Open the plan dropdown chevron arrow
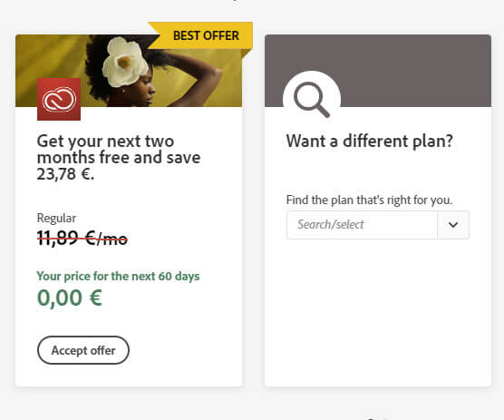Screen dimensions: 504x420 (x=453, y=225)
